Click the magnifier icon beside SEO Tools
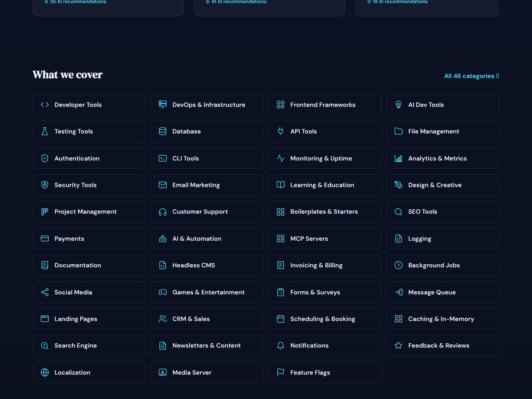 [399, 211]
